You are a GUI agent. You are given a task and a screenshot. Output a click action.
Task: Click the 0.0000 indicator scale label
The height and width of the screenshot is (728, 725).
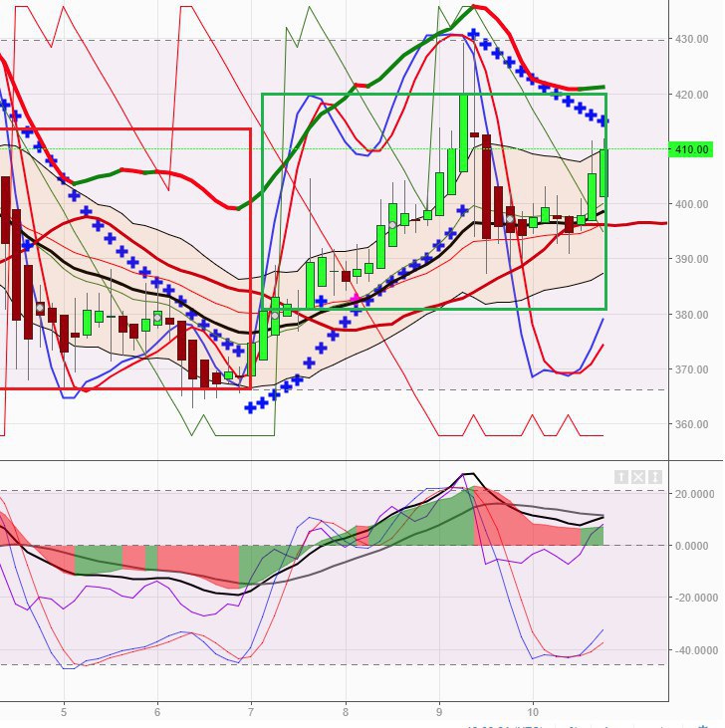click(x=691, y=546)
